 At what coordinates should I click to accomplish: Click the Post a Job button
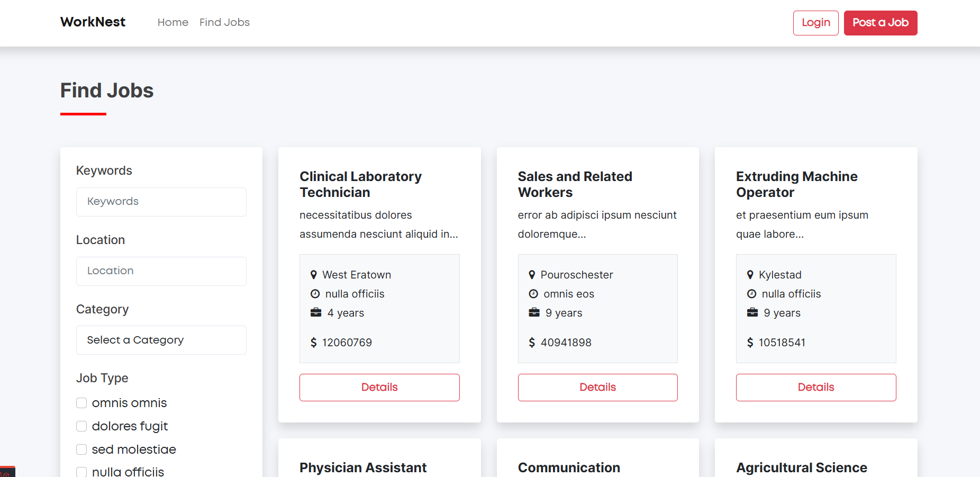point(880,23)
